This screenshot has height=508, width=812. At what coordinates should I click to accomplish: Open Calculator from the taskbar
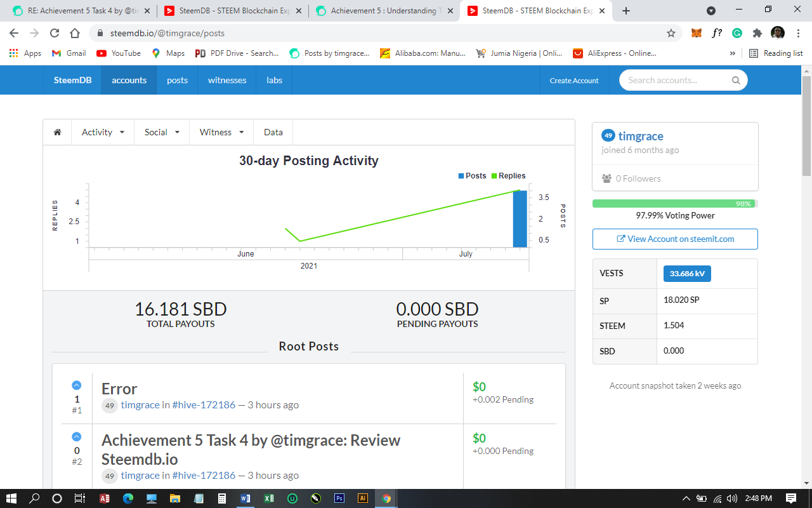pos(222,498)
